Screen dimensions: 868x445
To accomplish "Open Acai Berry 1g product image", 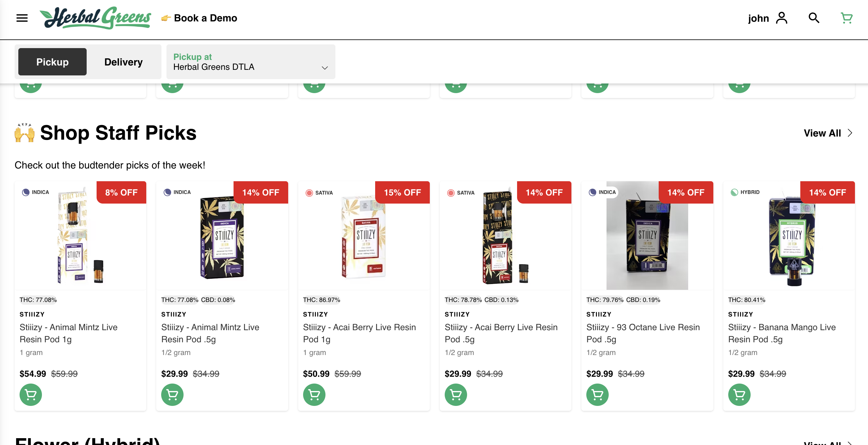I will tap(364, 236).
